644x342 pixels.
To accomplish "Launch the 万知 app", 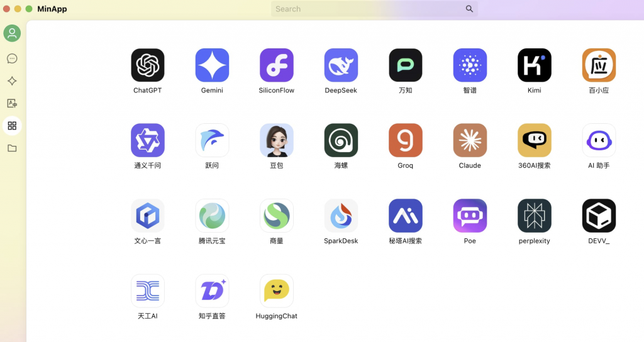I will (406, 65).
